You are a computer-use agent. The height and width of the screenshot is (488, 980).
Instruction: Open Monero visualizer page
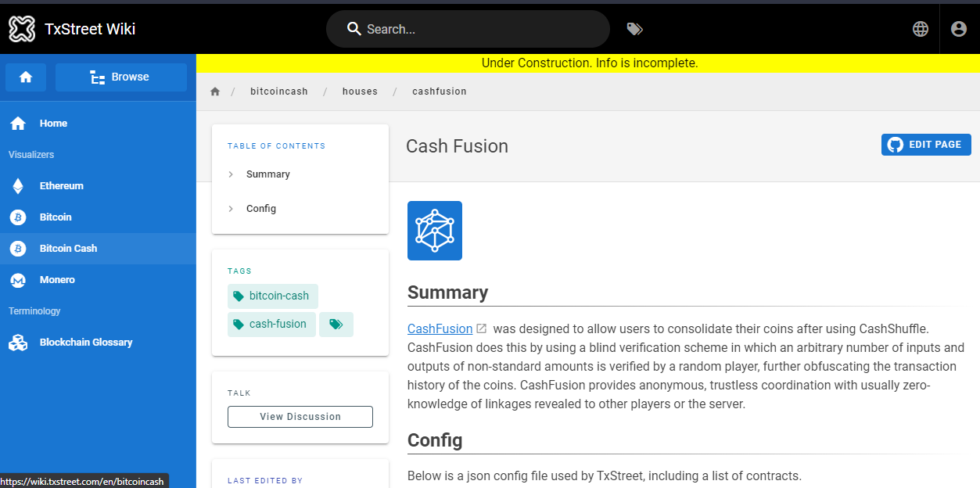click(98, 280)
